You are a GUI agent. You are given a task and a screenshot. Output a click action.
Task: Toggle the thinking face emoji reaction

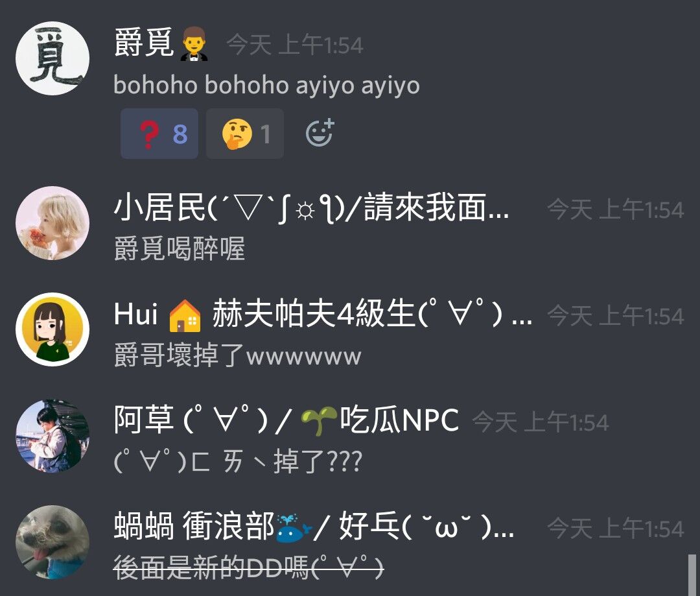click(244, 134)
